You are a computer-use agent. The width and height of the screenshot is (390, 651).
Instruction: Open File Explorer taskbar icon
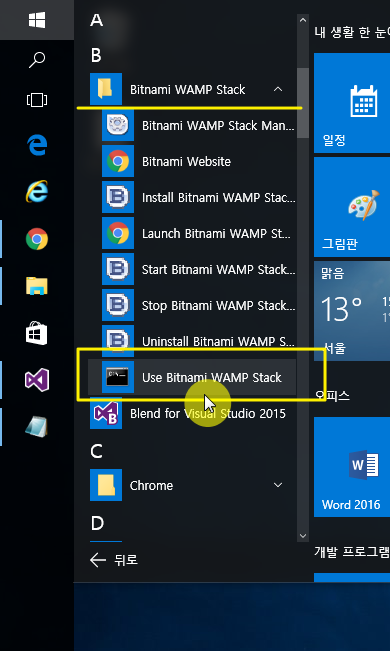click(37, 286)
